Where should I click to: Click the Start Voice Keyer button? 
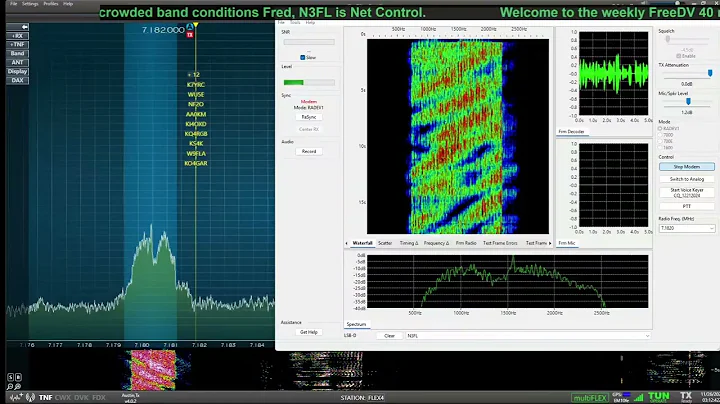pos(687,192)
